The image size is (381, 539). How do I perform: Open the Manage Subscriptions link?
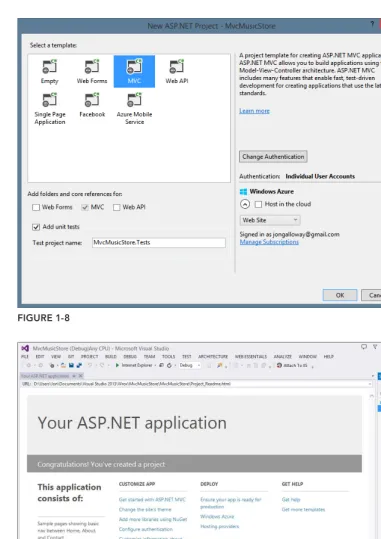coord(269,242)
